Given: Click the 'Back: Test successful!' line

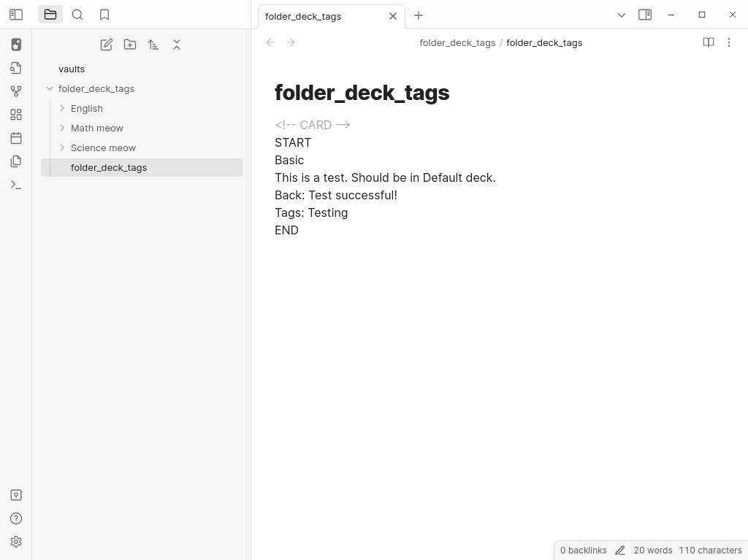Looking at the screenshot, I should pos(336,195).
